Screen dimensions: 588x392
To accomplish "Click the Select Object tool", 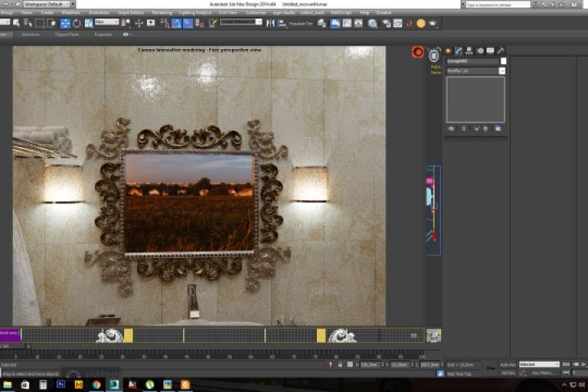I will coord(16,23).
